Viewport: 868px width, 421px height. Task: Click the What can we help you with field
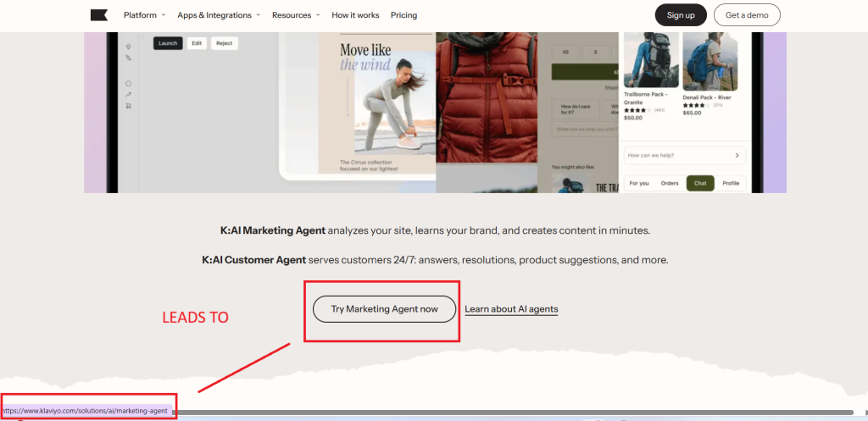(585, 130)
